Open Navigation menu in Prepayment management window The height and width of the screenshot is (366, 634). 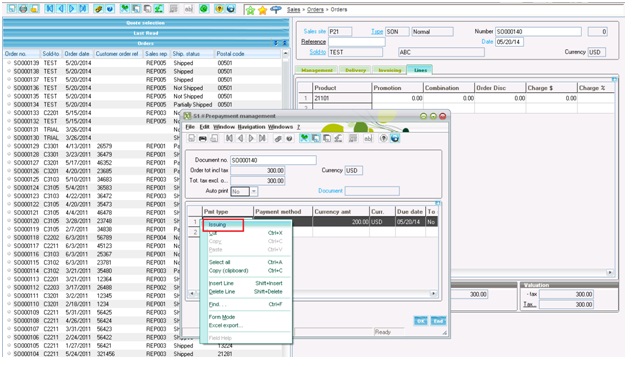251,127
